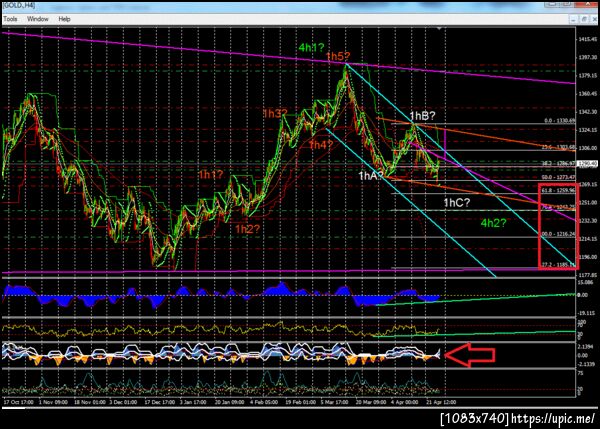
Task: Click indicator scale value -2.1339
Action: tap(585, 364)
